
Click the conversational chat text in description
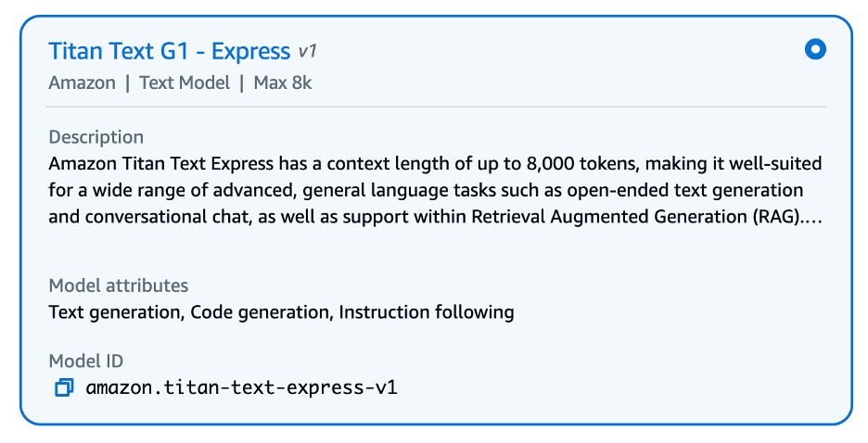click(157, 218)
